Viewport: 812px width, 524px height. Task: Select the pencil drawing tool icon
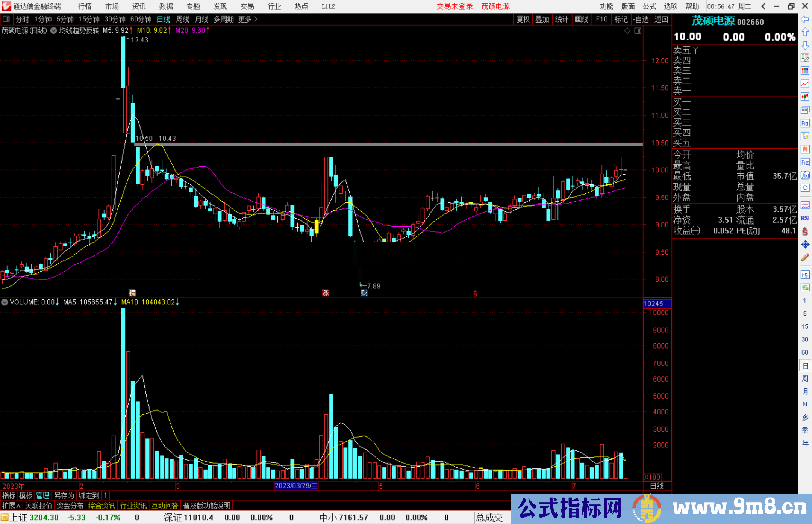(805, 258)
